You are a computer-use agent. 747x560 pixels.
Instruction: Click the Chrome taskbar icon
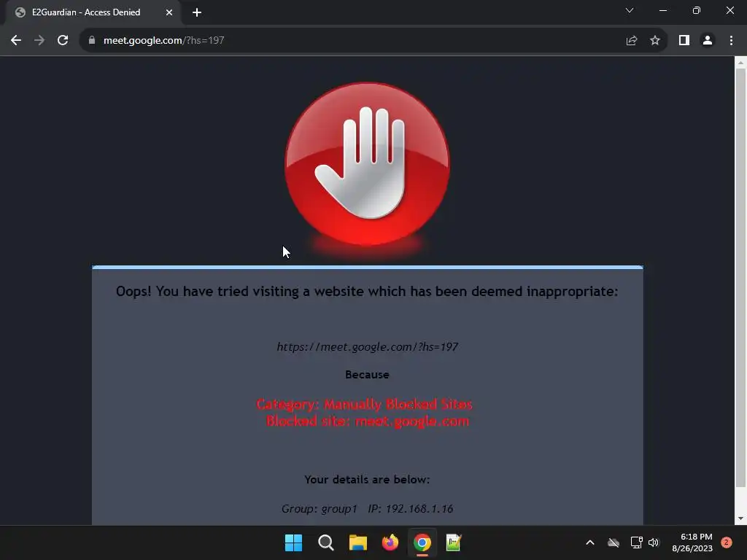[422, 542]
